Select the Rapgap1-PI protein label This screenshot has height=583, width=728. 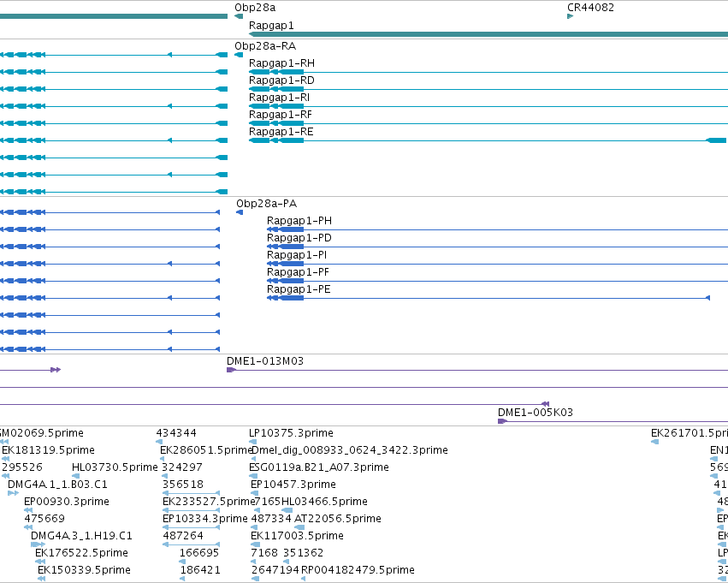pos(297,255)
